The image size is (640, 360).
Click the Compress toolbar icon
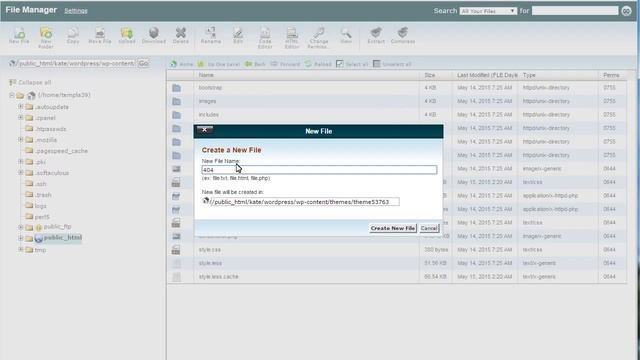coord(403,36)
